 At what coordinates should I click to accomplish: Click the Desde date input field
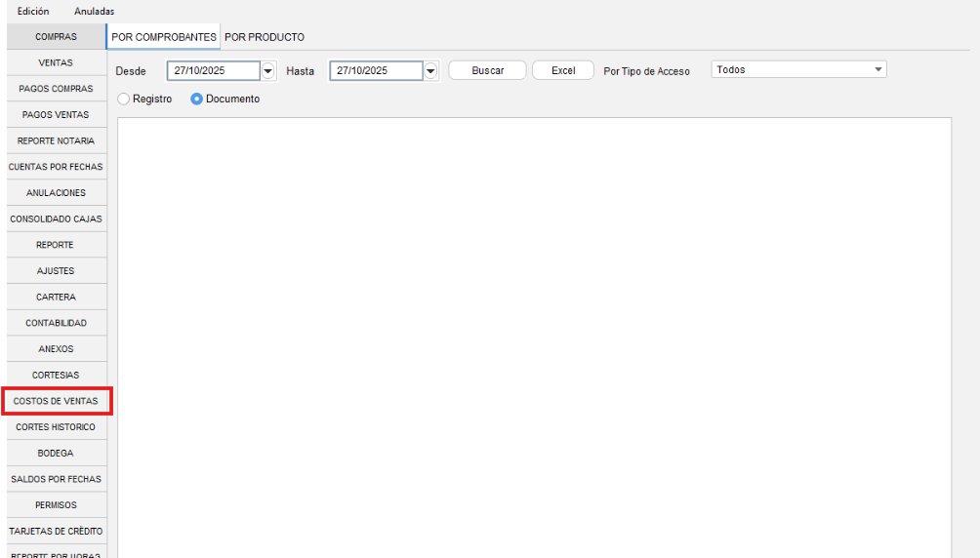pyautogui.click(x=212, y=71)
